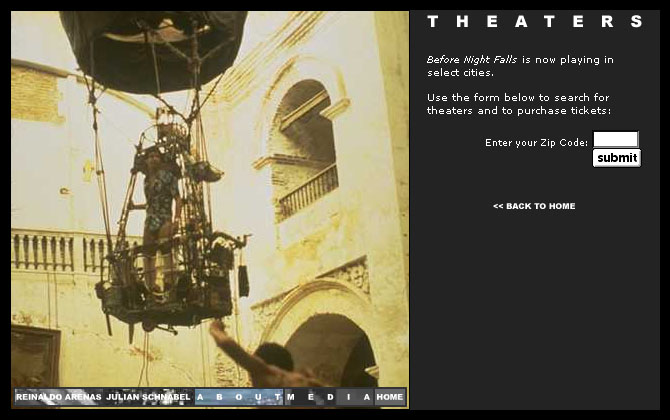The image size is (670, 420).
Task: Click the Use the form below paragraph
Action: click(x=518, y=104)
